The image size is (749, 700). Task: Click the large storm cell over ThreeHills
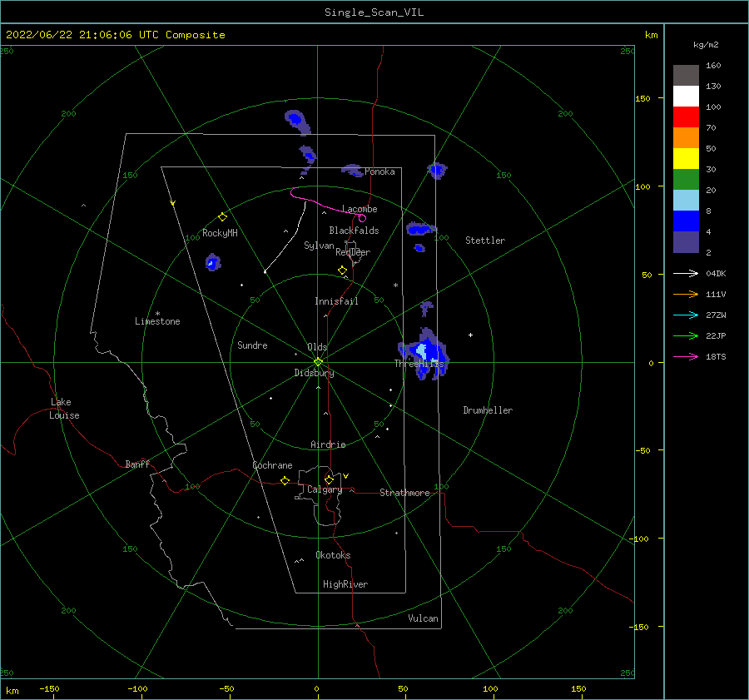click(x=424, y=354)
